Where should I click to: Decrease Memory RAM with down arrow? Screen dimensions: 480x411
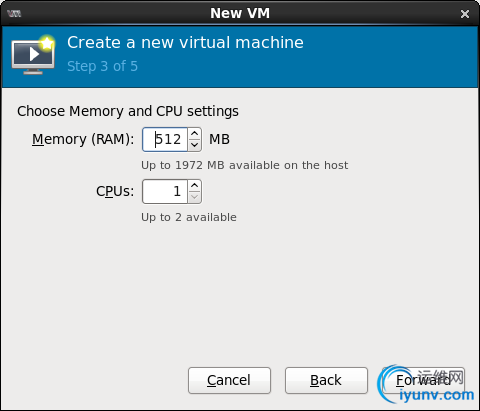tap(195, 145)
